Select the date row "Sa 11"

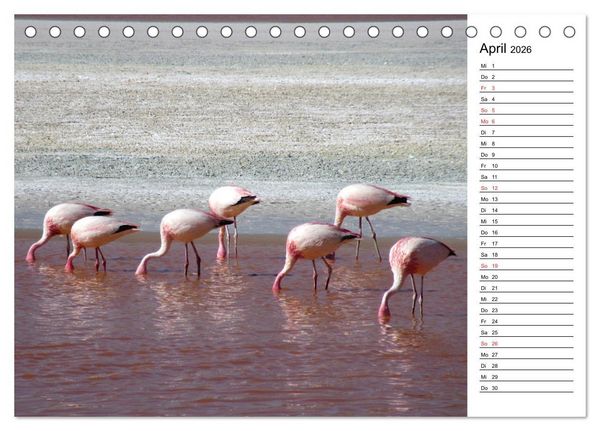tap(527, 177)
